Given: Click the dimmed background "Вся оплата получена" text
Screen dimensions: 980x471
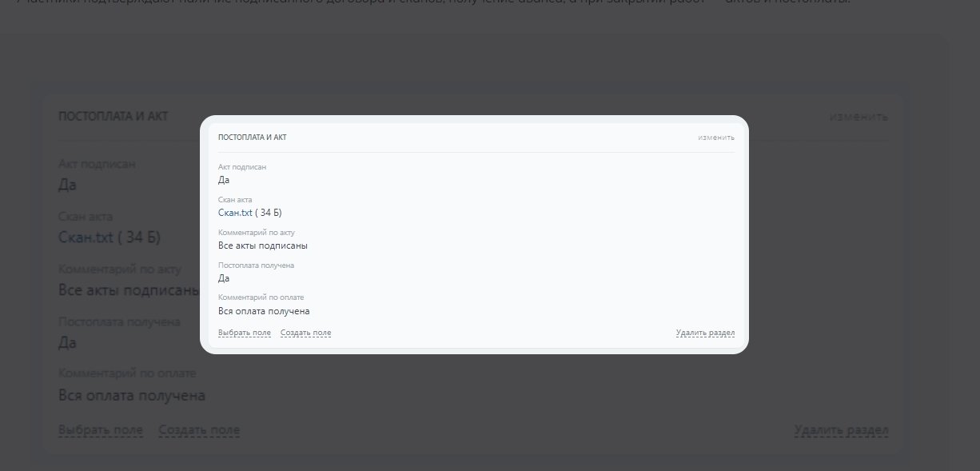Looking at the screenshot, I should pyautogui.click(x=132, y=396).
